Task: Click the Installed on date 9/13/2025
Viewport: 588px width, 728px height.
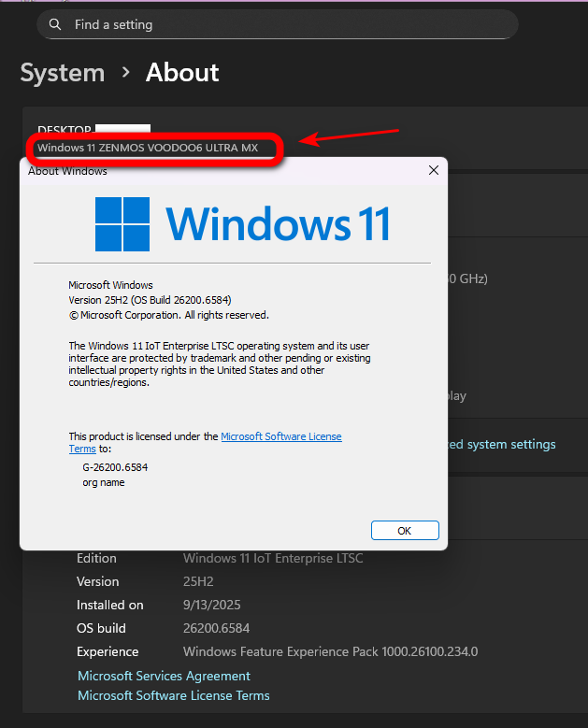Action: tap(212, 605)
